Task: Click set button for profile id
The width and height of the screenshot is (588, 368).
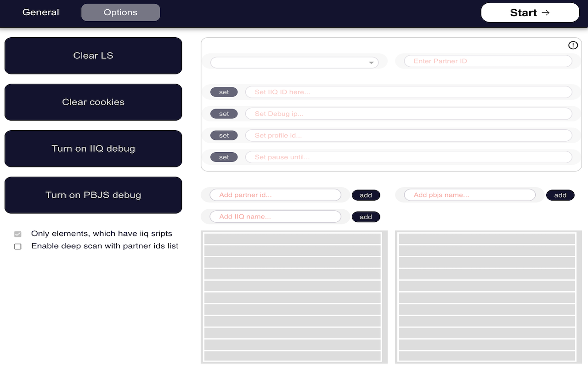Action: pos(224,135)
